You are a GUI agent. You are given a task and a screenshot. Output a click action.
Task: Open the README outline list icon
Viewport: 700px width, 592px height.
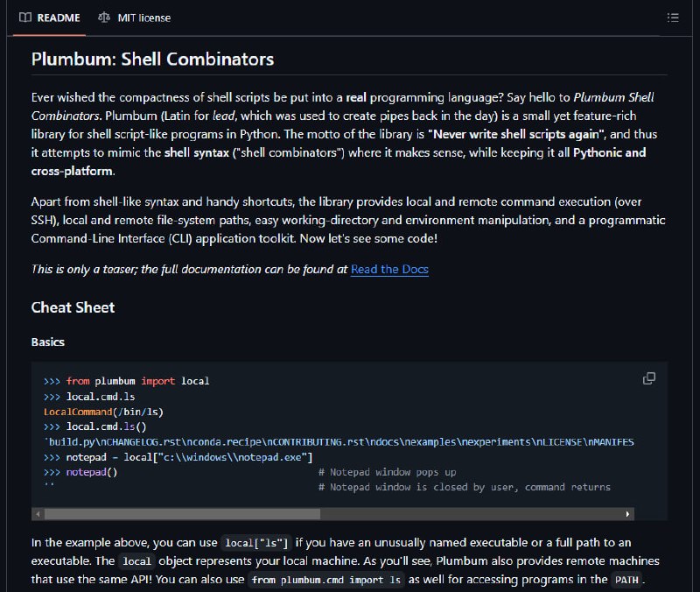tap(673, 18)
